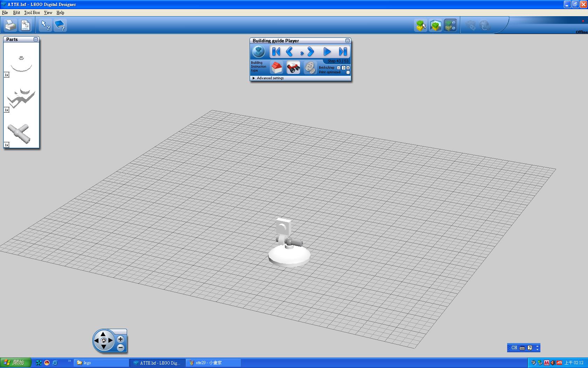The width and height of the screenshot is (588, 368).
Task: Play the building guide animation
Action: pos(327,52)
